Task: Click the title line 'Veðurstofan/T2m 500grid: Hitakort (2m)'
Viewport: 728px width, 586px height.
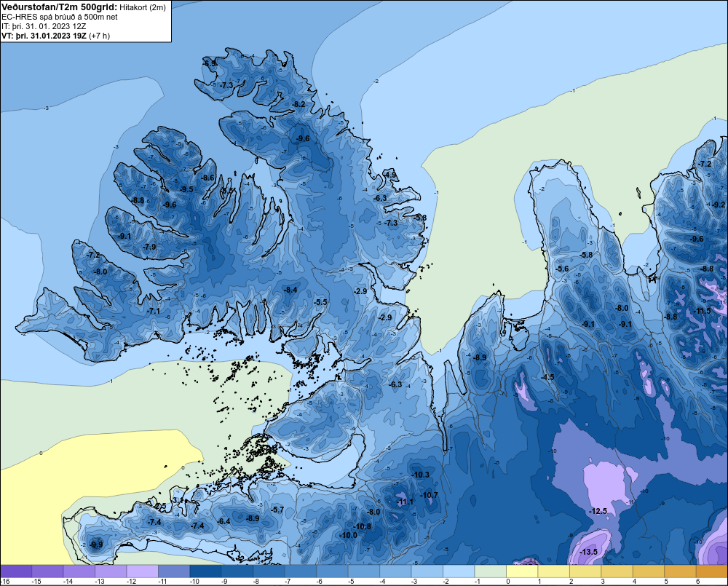Action: point(84,7)
